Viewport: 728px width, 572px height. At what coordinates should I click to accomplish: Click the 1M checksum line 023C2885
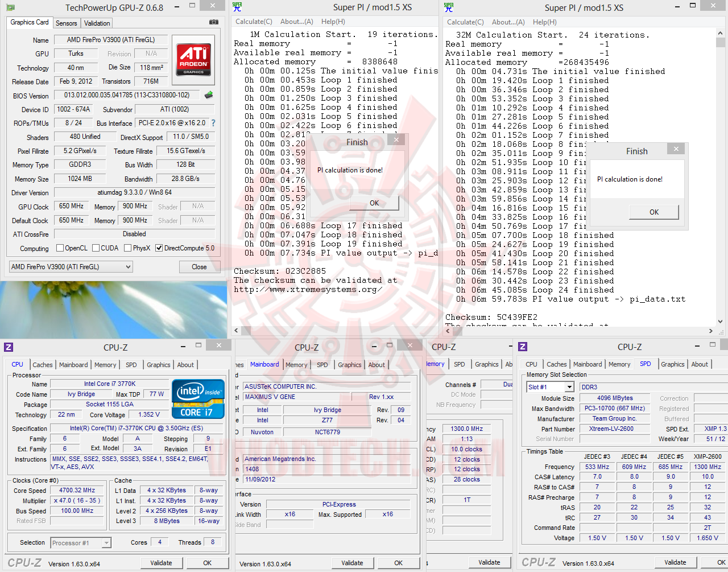(280, 271)
